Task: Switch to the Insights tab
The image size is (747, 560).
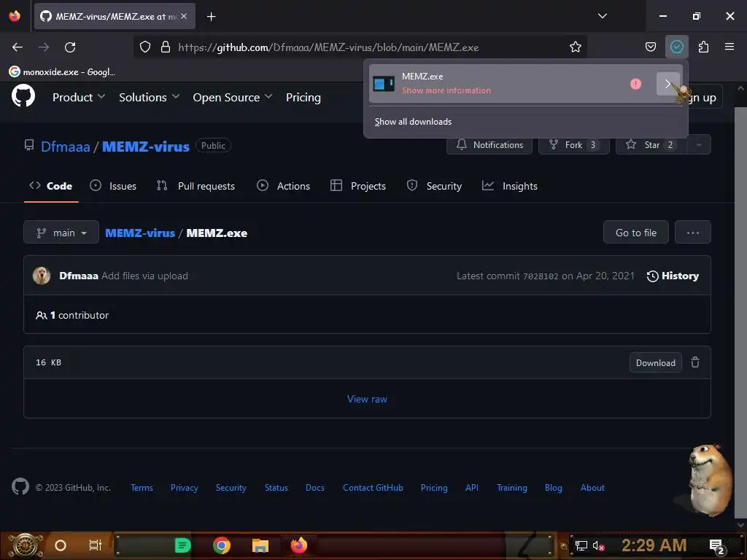Action: [x=510, y=186]
